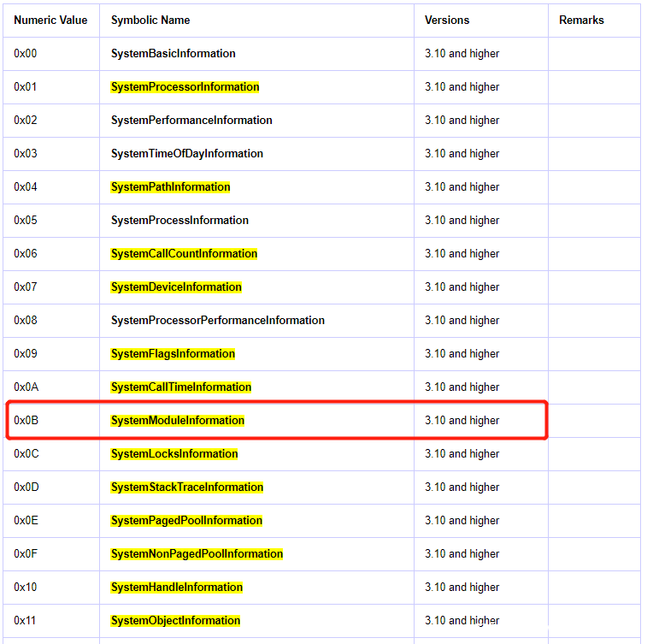Click SystemTimeOfDayInformation in the table
Image resolution: width=659 pixels, height=644 pixels.
[x=186, y=153]
